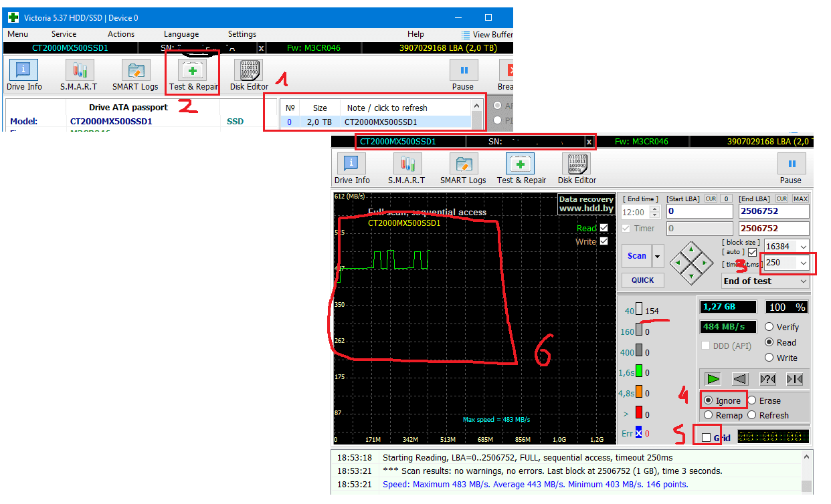Image resolution: width=831 pixels, height=504 pixels.
Task: Click the up arrow of the navigation diamond
Action: point(692,249)
